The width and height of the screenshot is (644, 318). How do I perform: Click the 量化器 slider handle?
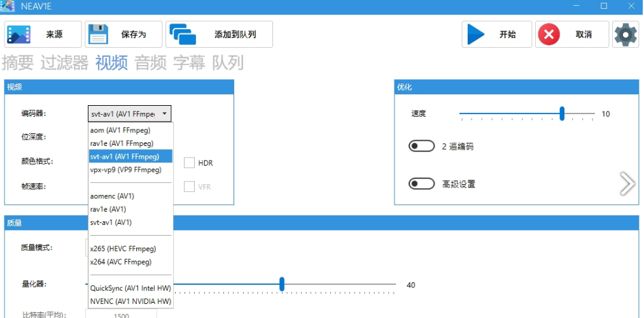pyautogui.click(x=282, y=284)
